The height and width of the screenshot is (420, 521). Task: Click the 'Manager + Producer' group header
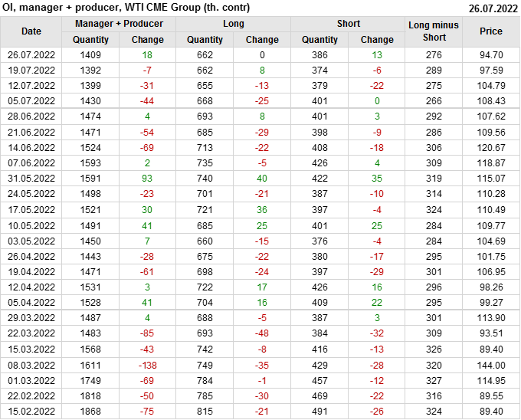coord(119,24)
